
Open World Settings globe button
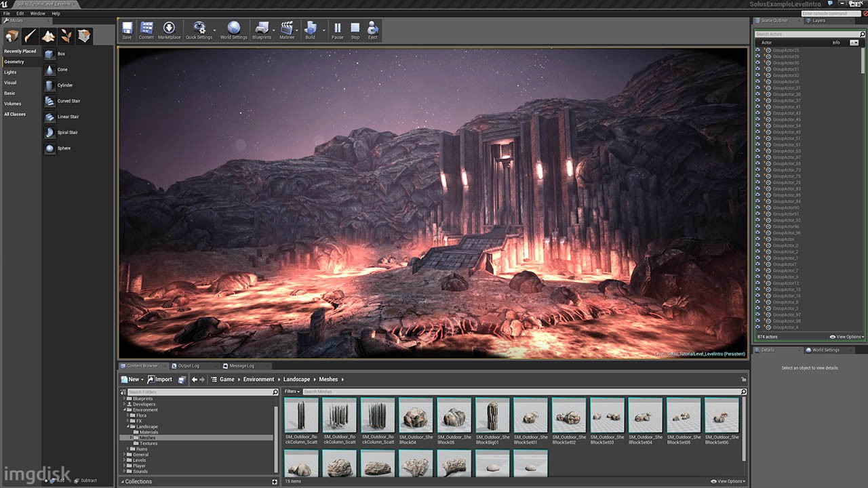[x=234, y=30]
